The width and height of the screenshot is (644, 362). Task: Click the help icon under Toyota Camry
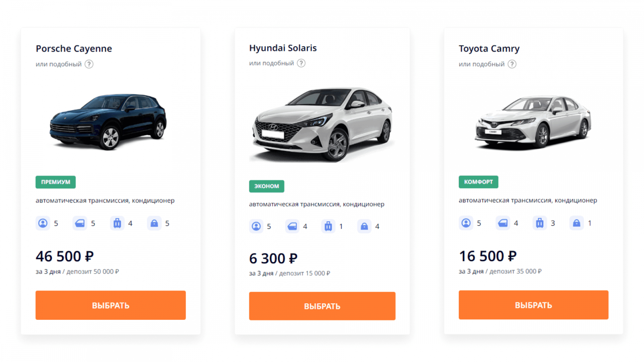point(512,64)
